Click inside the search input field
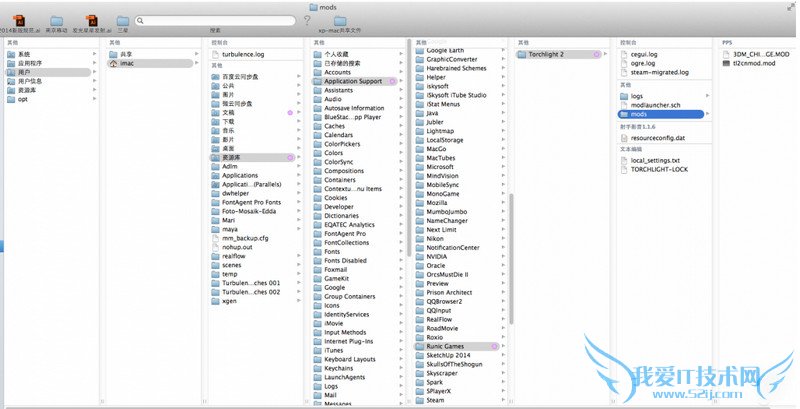Viewport: 800px width, 409px height. [x=215, y=21]
